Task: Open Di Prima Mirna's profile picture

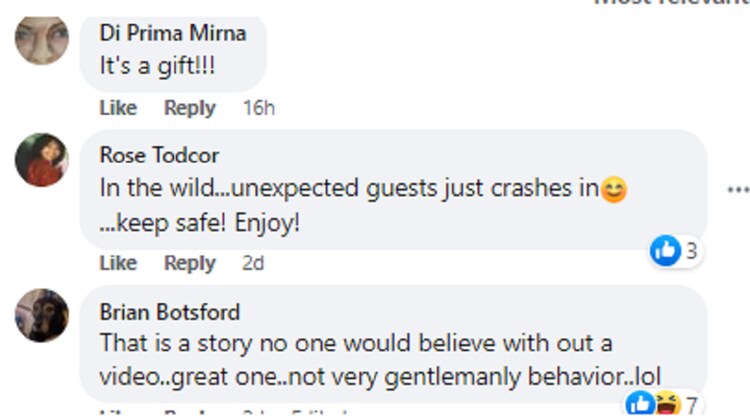Action: tap(42, 40)
